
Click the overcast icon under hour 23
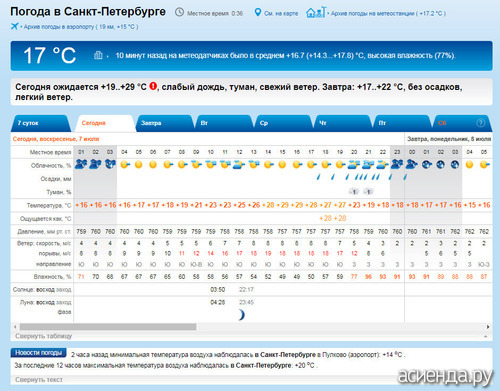(397, 164)
